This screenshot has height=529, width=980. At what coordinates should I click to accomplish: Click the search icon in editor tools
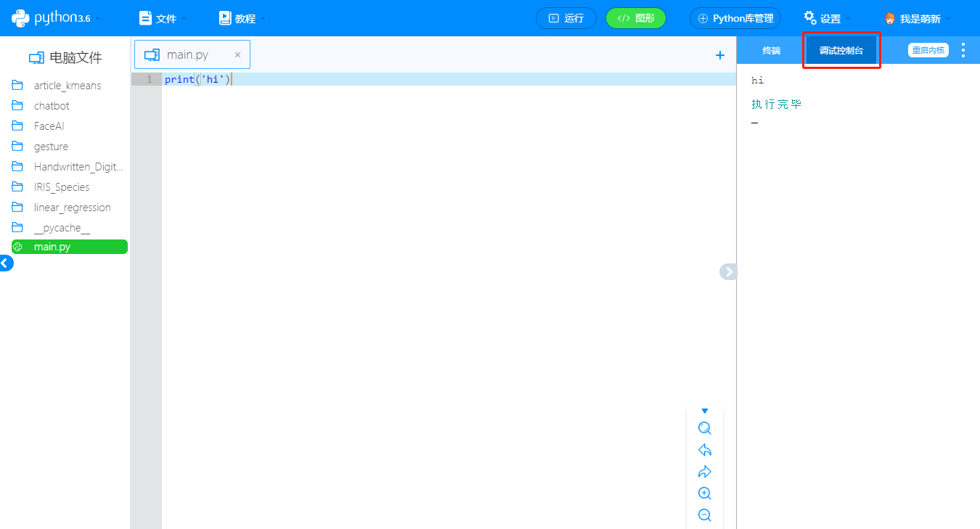point(704,428)
